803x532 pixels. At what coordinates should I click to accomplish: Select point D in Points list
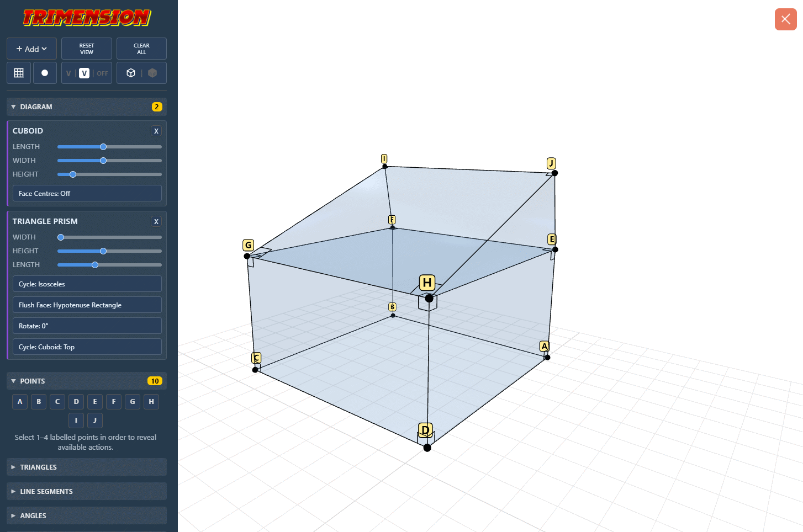(x=76, y=402)
